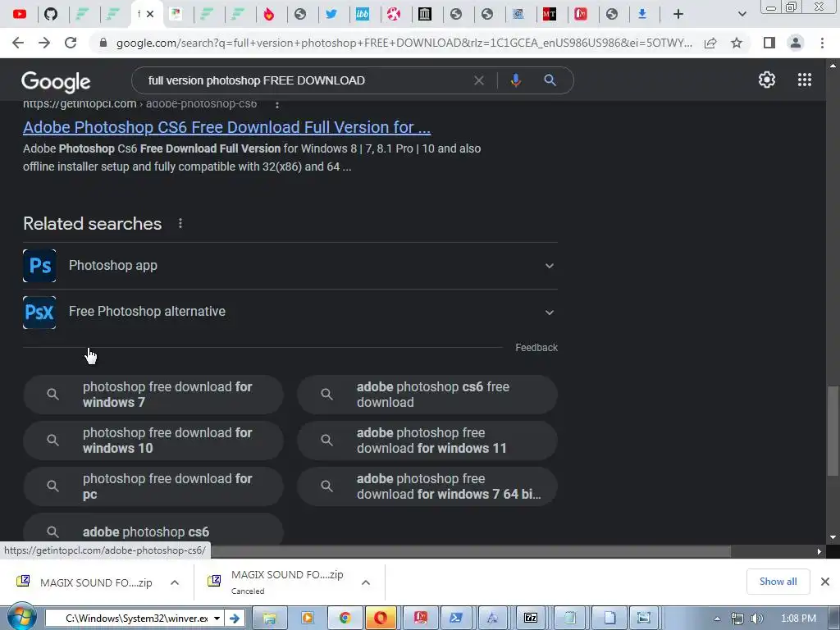The image size is (840, 630).
Task: Open the Google apps grid
Action: 805,80
